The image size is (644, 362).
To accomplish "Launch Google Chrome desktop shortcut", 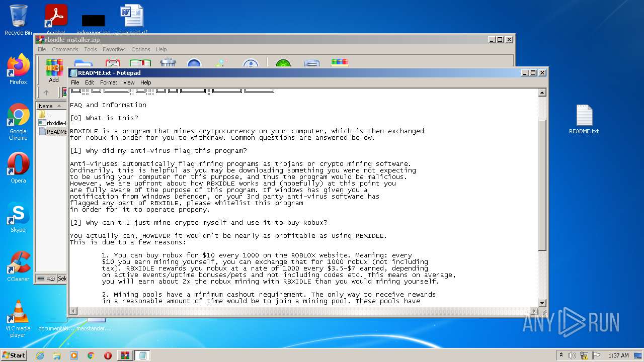I will 18,122.
